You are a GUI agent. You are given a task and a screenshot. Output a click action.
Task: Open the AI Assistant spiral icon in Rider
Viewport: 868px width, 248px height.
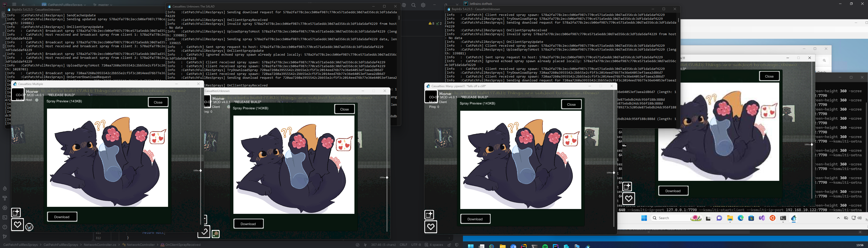point(404,5)
